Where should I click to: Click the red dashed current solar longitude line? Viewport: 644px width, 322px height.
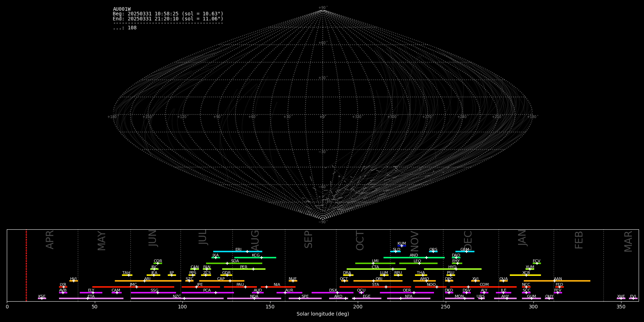[x=26, y=265]
